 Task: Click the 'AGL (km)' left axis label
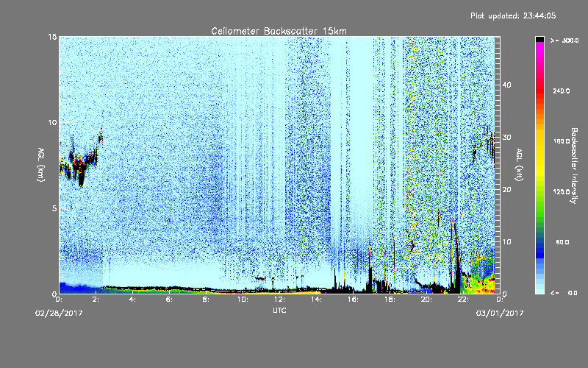(x=40, y=164)
